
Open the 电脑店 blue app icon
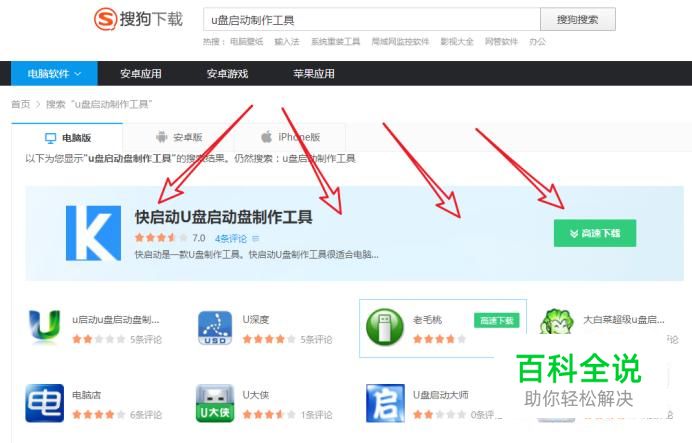click(x=44, y=403)
